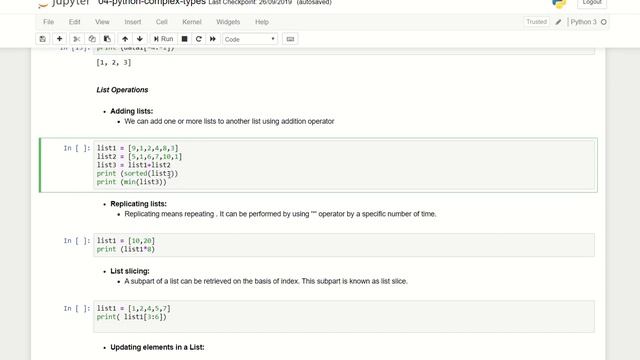Restart kernel and rerun all cells icon

(x=213, y=39)
